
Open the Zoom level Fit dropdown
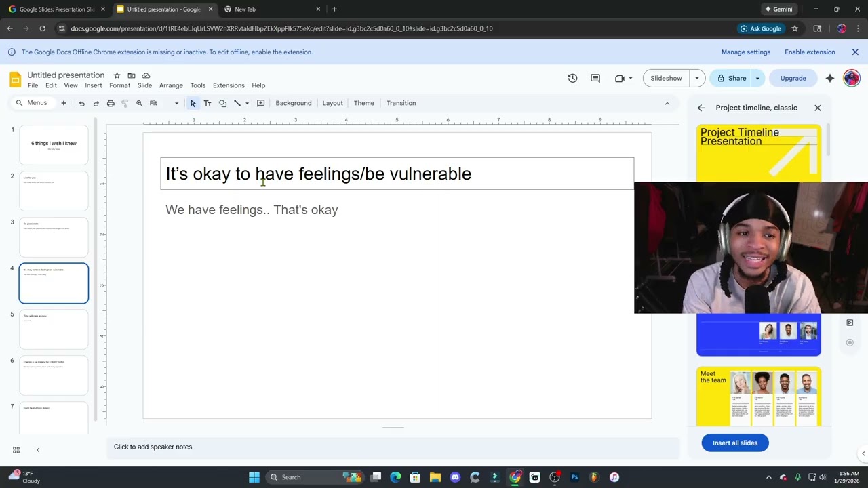click(165, 103)
